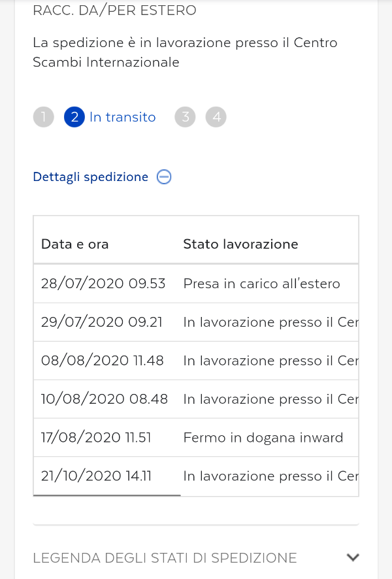Select the 28/07/2020 09.53 date cell
This screenshot has height=579, width=392.
pos(103,284)
